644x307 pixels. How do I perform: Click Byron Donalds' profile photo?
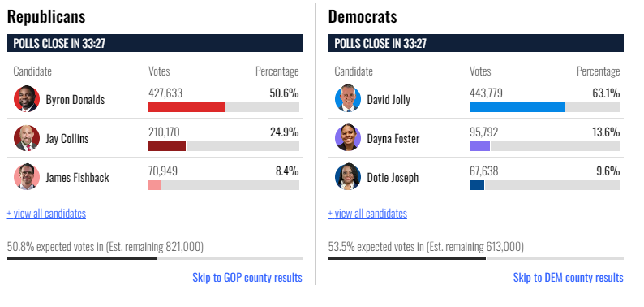[x=27, y=99]
